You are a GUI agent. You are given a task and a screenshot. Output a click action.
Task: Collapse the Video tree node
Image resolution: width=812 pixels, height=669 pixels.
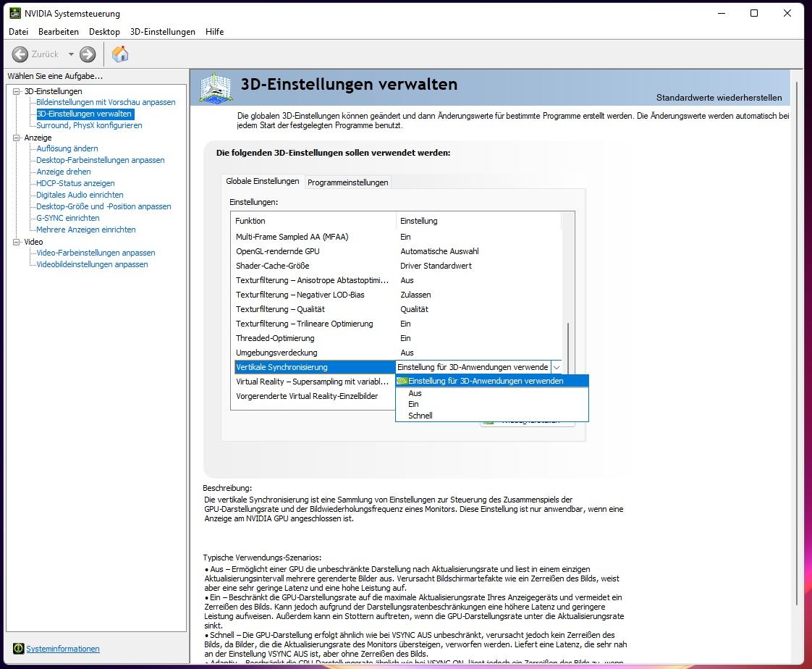tap(17, 242)
